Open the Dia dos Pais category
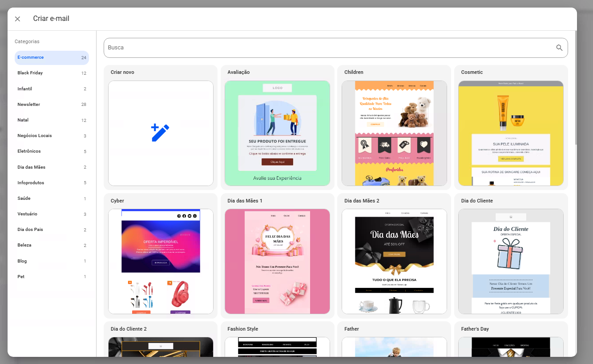 52,230
